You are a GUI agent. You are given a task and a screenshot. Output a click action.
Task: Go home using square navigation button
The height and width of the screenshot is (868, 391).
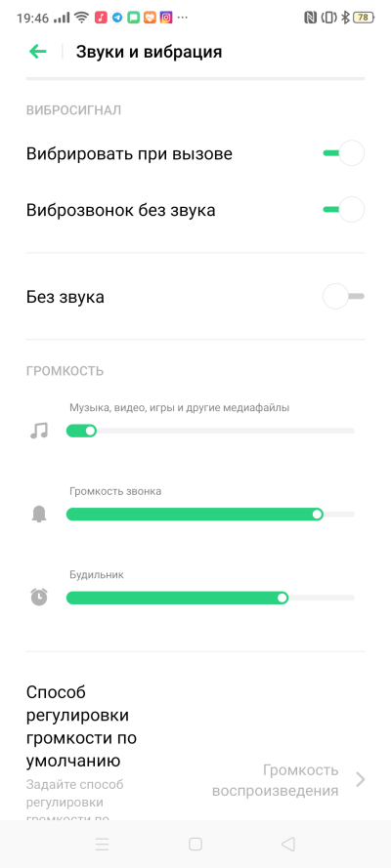pos(195,844)
